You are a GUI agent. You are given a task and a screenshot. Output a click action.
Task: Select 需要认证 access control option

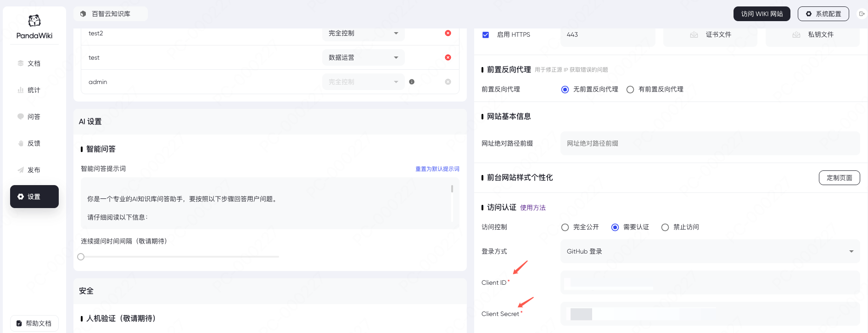[x=615, y=227]
